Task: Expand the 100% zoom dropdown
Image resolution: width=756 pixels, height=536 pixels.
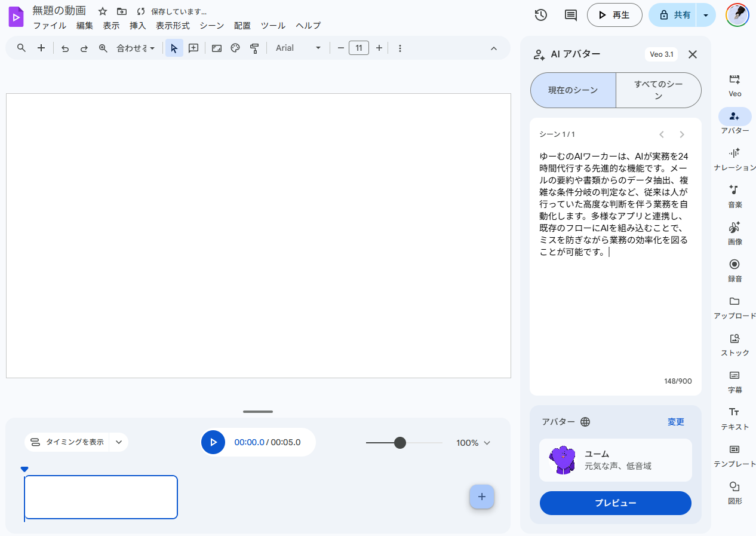Action: tap(473, 443)
